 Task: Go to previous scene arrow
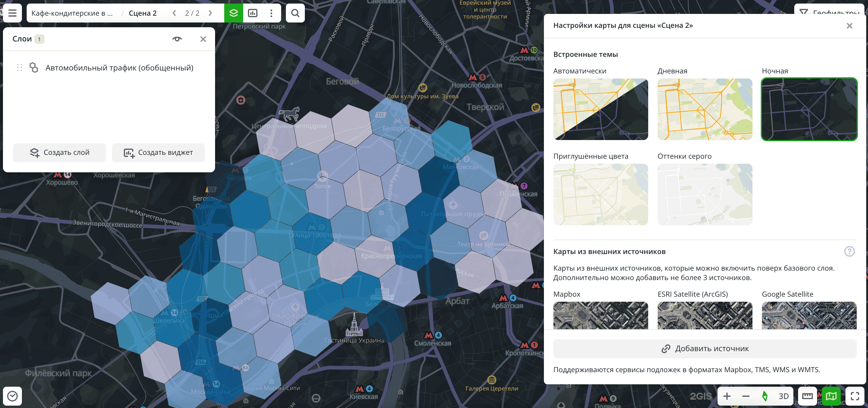pos(174,13)
